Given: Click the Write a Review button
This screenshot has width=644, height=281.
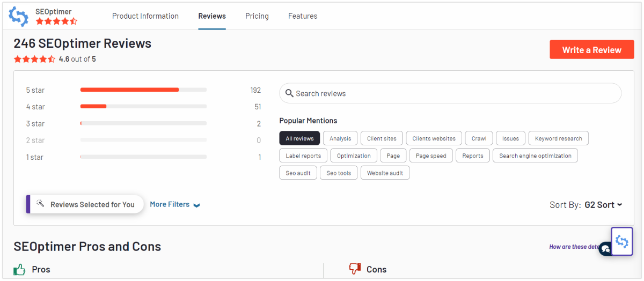Looking at the screenshot, I should click(591, 50).
